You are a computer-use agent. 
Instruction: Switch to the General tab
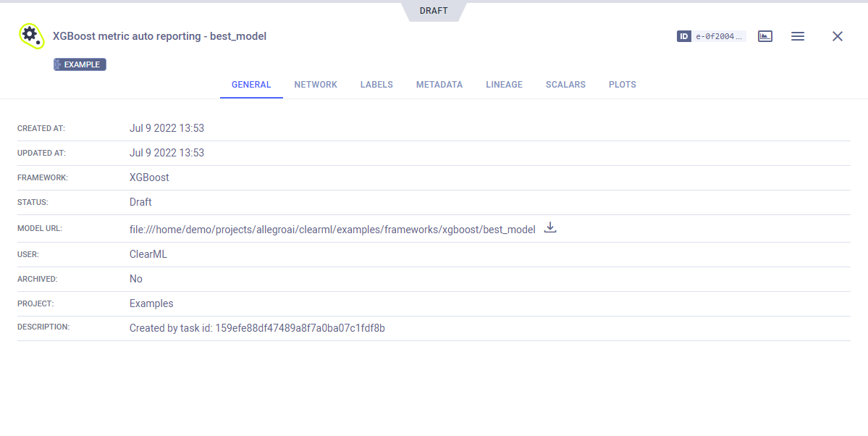tap(251, 85)
